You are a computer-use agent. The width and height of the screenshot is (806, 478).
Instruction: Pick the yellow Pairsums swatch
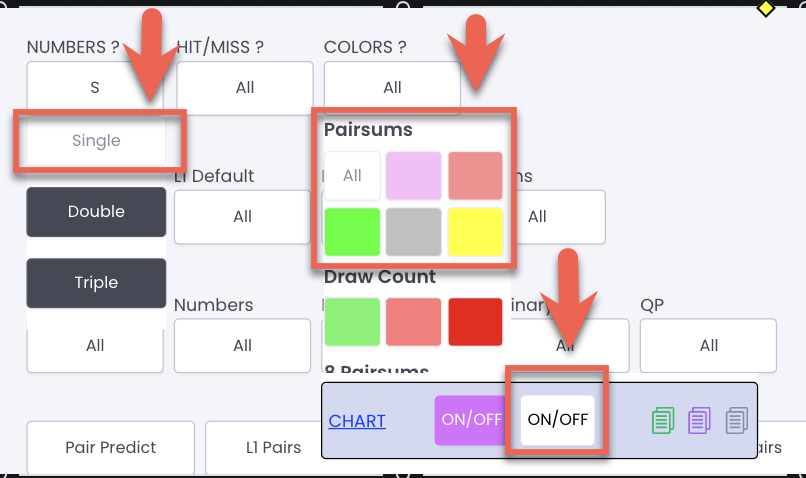475,232
